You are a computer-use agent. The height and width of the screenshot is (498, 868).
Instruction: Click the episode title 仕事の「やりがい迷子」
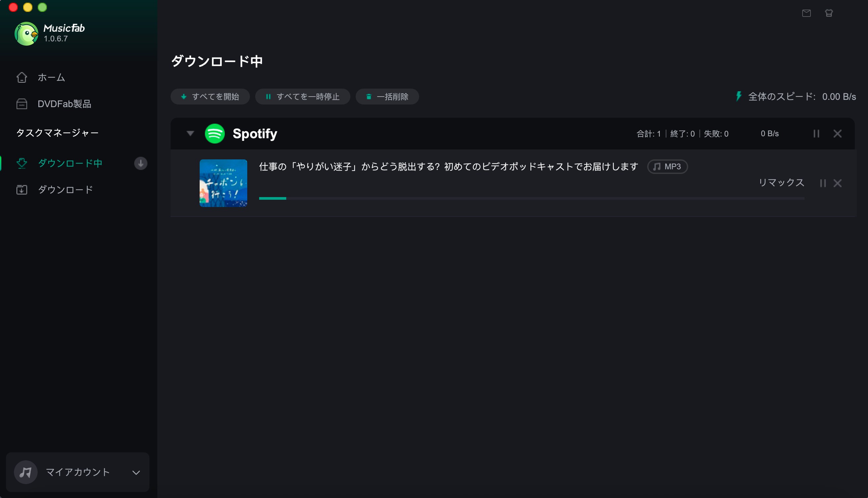tap(449, 167)
